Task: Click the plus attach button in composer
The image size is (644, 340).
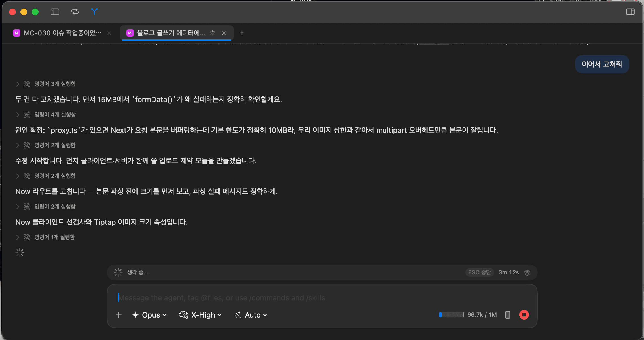Action: click(x=118, y=315)
